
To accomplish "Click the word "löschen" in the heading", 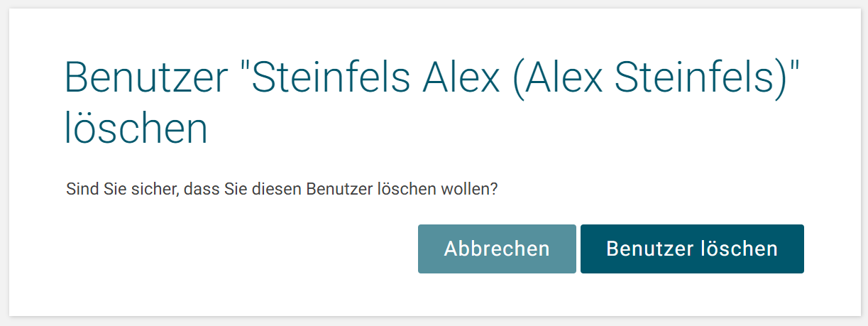I will click(x=136, y=130).
